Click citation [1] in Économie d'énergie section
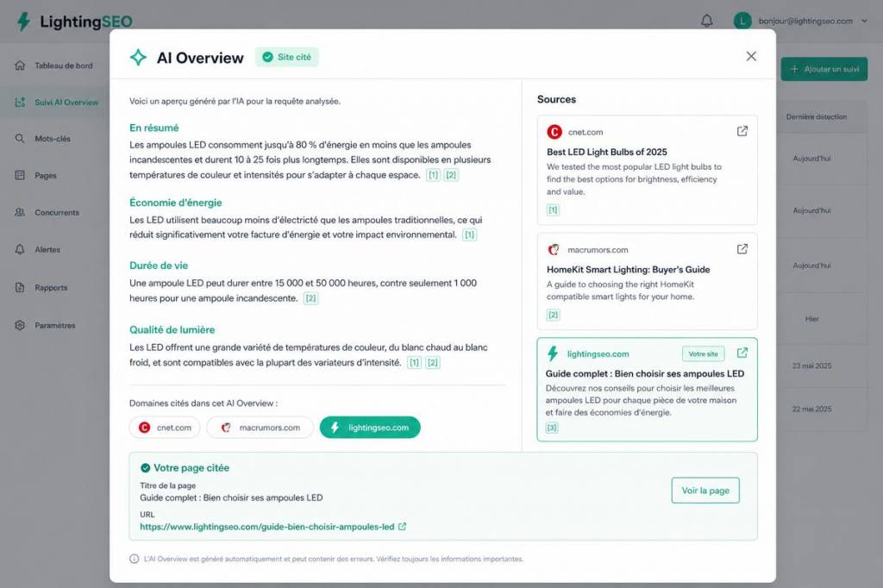The width and height of the screenshot is (883, 588). pyautogui.click(x=470, y=235)
